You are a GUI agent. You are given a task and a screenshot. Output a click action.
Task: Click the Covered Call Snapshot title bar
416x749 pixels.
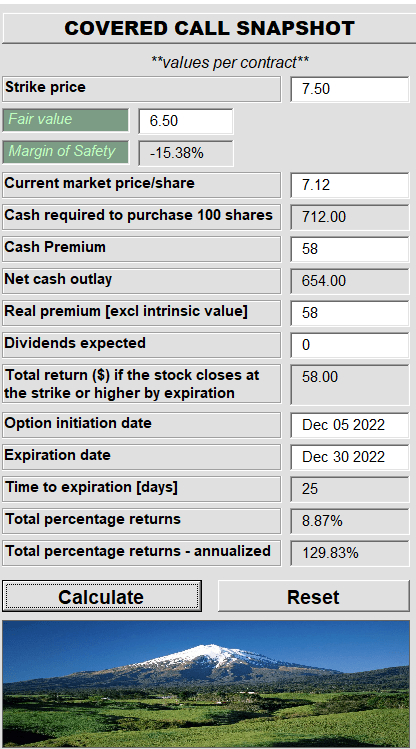[x=209, y=28]
